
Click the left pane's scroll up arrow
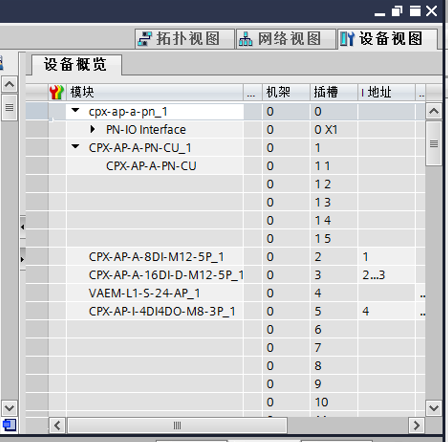tap(9, 84)
